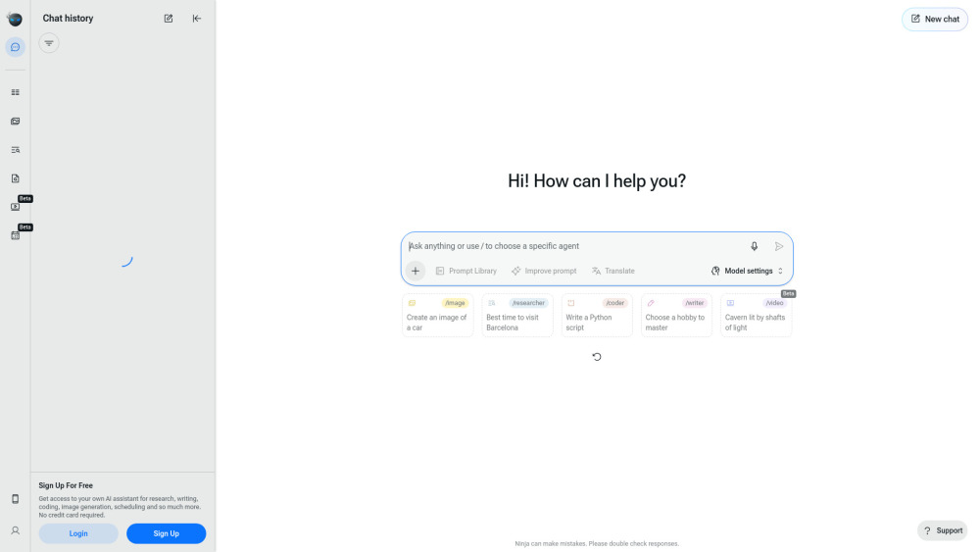Open the user profile icon at bottom
Image resolution: width=980 pixels, height=552 pixels.
(x=15, y=530)
